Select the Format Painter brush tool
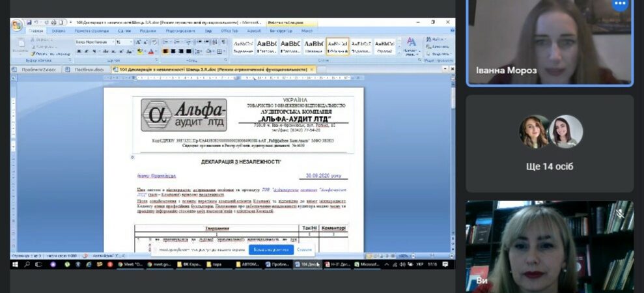The image size is (644, 293). tap(51, 54)
